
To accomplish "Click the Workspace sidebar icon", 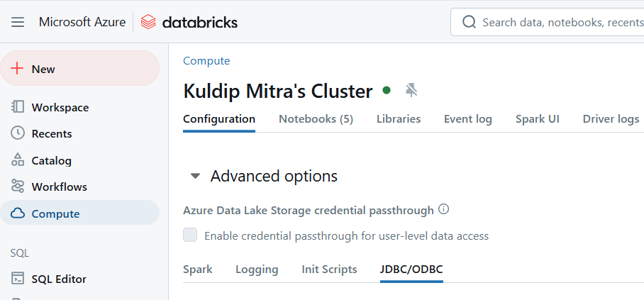I will (18, 107).
